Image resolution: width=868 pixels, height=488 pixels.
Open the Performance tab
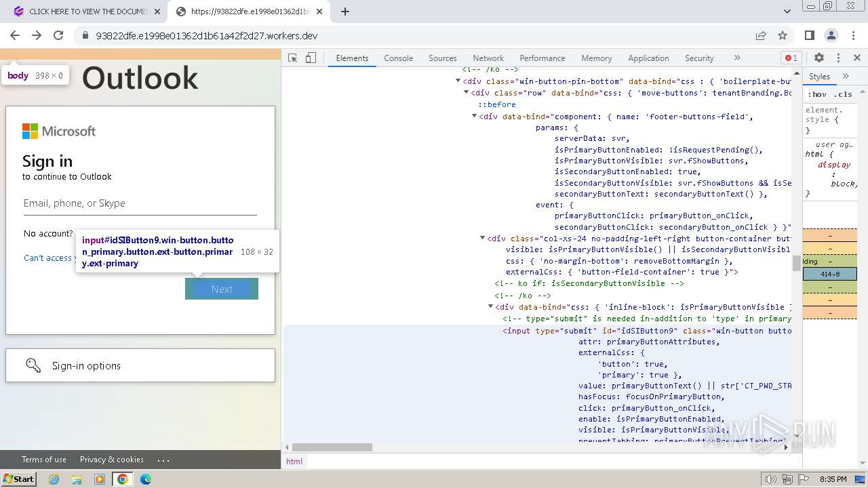click(542, 58)
